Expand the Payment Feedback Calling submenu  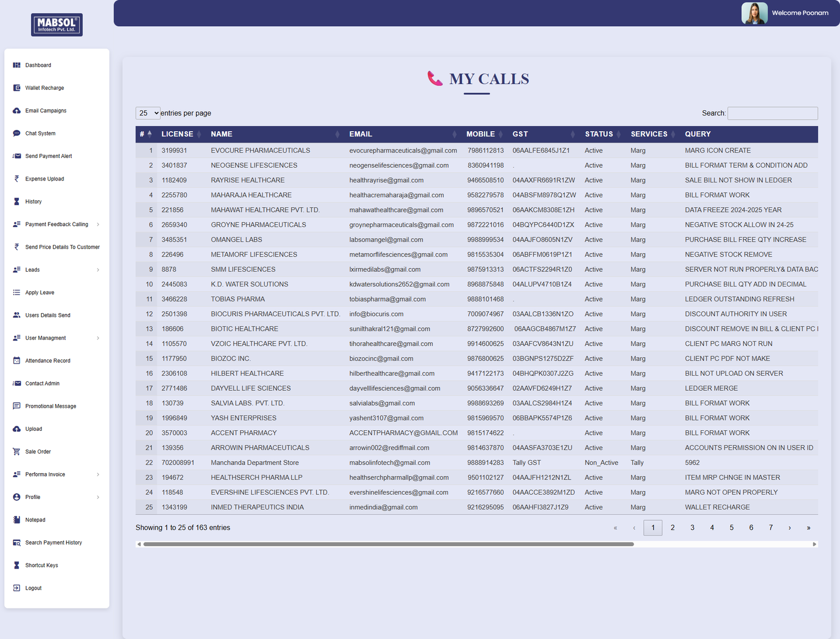[x=98, y=225]
